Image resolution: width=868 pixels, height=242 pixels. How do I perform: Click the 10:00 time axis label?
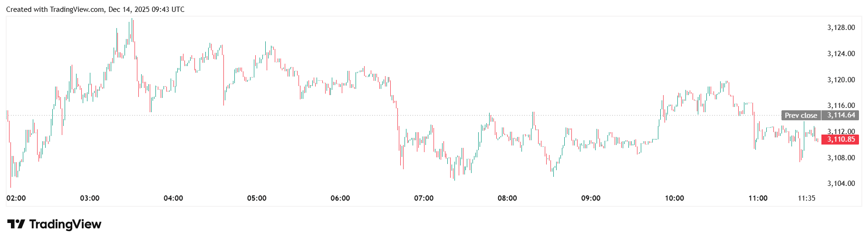[674, 198]
